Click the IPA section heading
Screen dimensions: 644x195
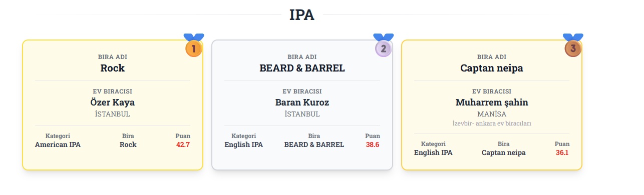pyautogui.click(x=302, y=15)
